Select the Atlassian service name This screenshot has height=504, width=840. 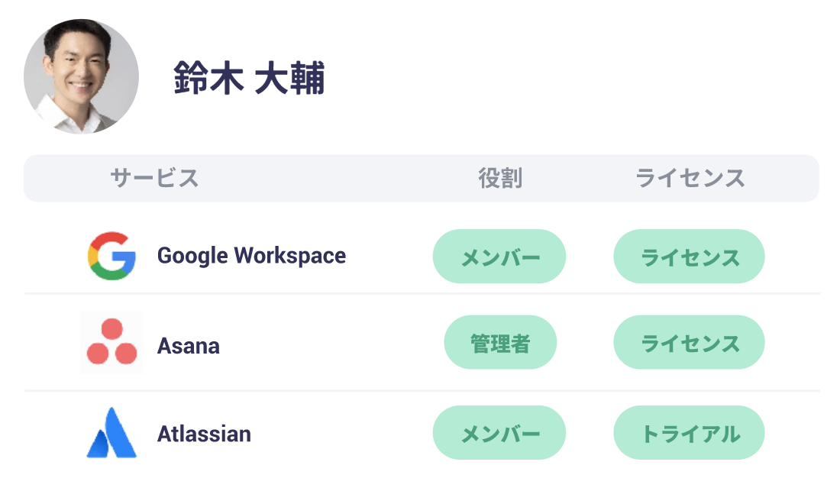pyautogui.click(x=204, y=434)
